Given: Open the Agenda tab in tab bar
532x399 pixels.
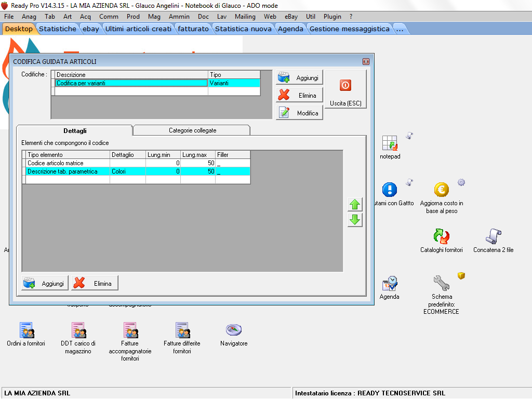Looking at the screenshot, I should 290,29.
